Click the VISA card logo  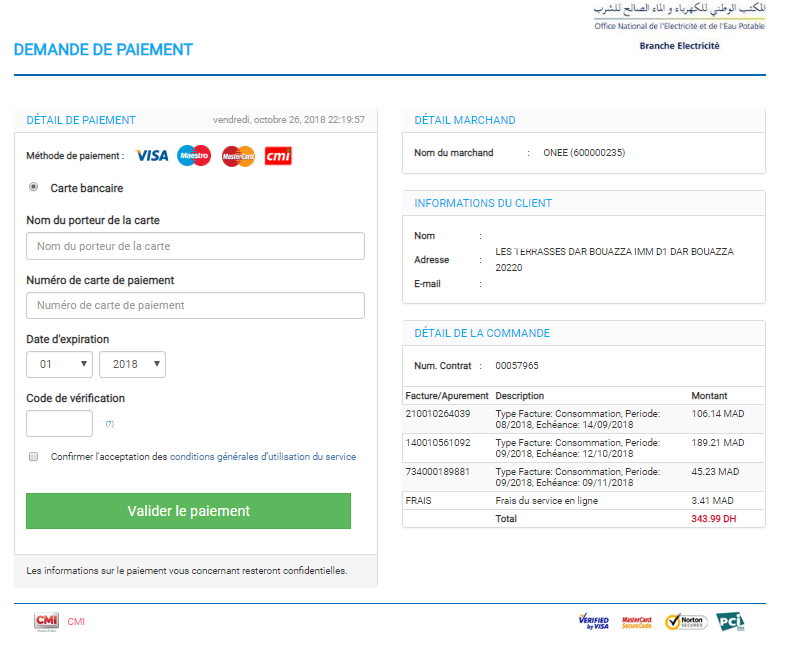152,156
